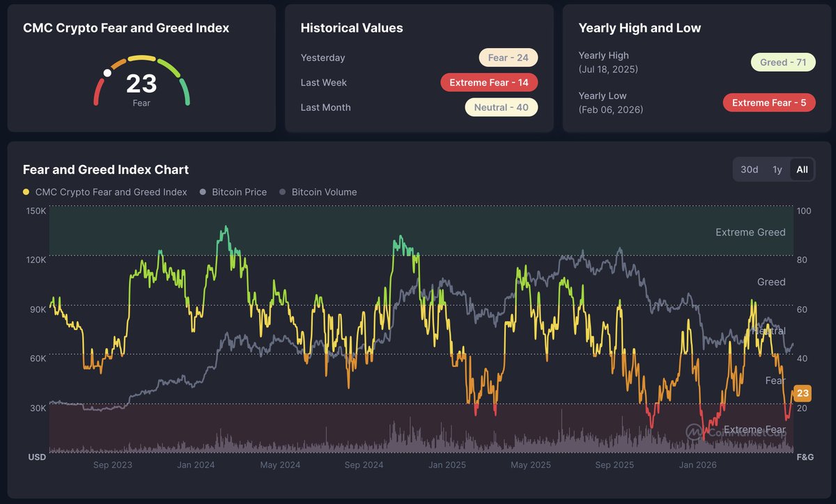Click the 150K price axis label
Image resolution: width=836 pixels, height=504 pixels.
(36, 210)
